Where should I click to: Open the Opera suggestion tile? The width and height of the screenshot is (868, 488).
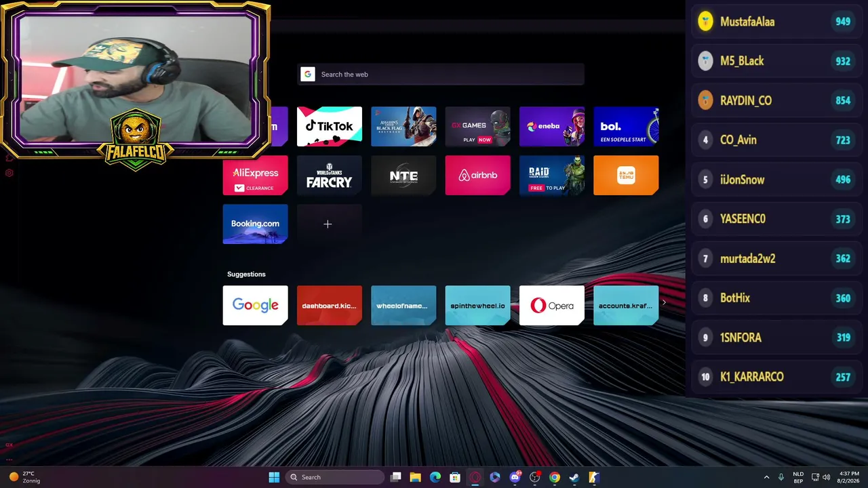[x=552, y=305]
